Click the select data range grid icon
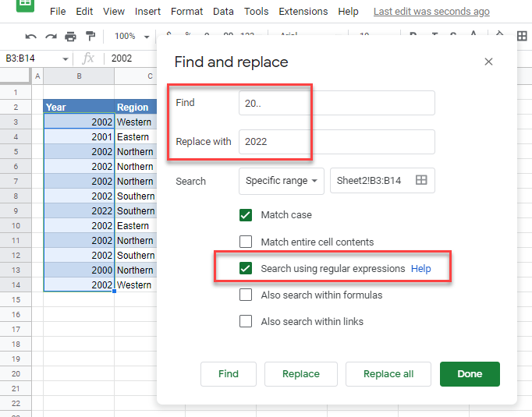The image size is (532, 417). (x=421, y=180)
